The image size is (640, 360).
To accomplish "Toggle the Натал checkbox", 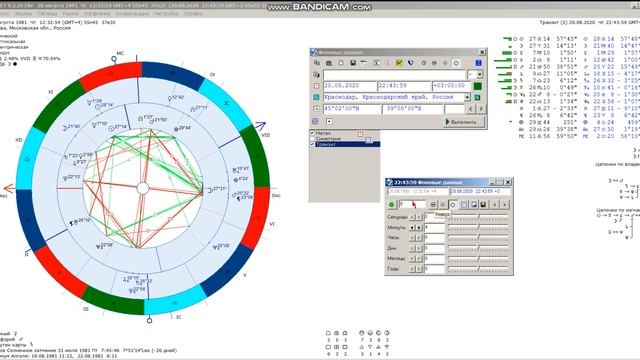I will click(313, 133).
